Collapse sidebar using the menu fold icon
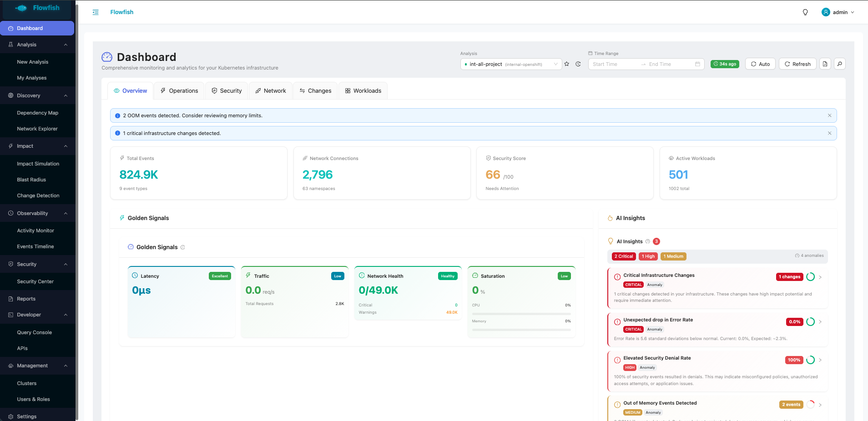868x421 pixels. 96,12
